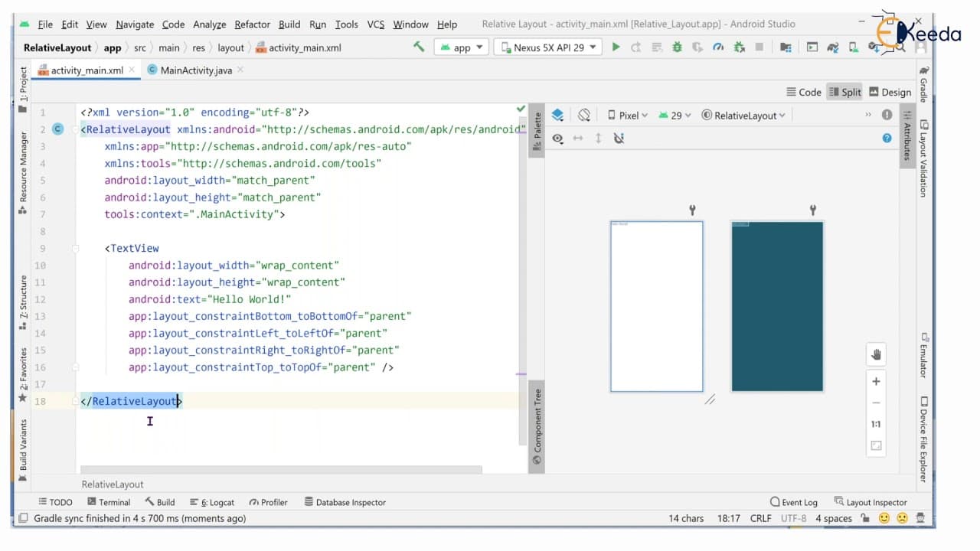Click the happy smiley feedback icon

click(884, 518)
